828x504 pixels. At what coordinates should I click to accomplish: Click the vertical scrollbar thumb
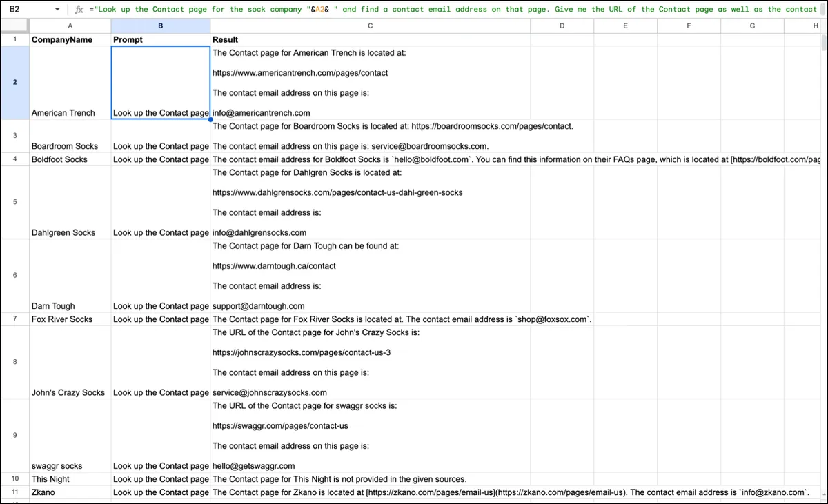(824, 41)
